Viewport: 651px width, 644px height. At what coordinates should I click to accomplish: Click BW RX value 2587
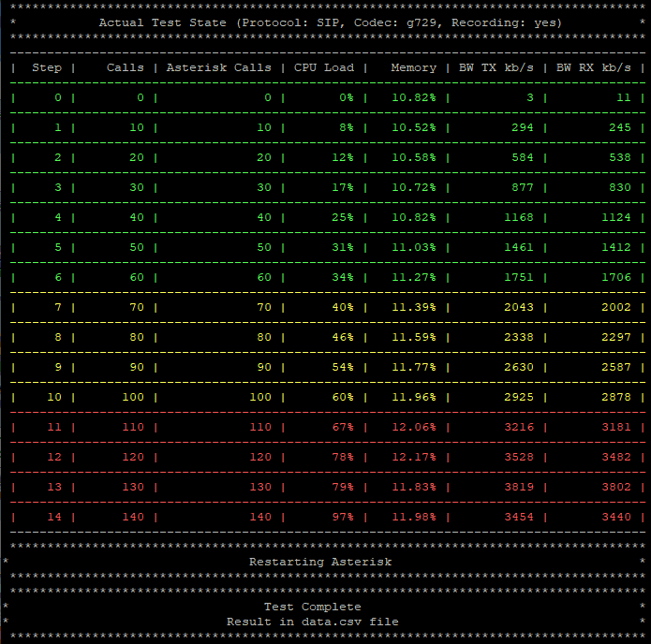click(616, 367)
